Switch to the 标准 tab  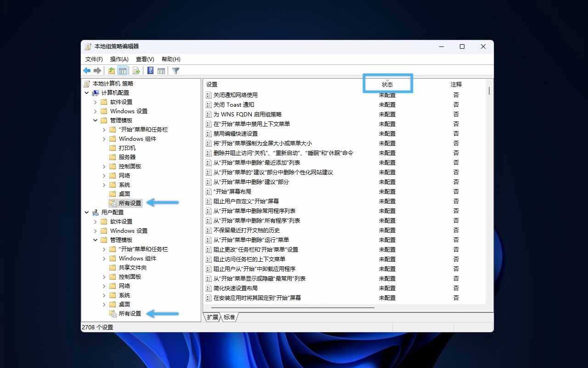point(229,317)
